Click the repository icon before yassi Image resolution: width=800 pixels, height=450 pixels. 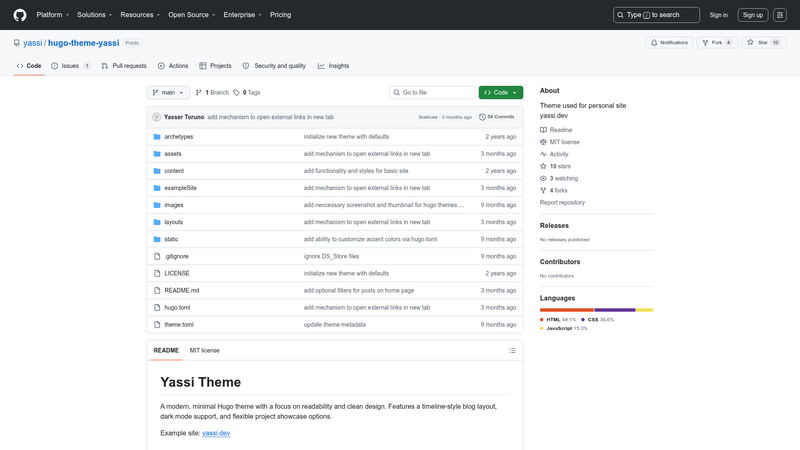pos(17,43)
